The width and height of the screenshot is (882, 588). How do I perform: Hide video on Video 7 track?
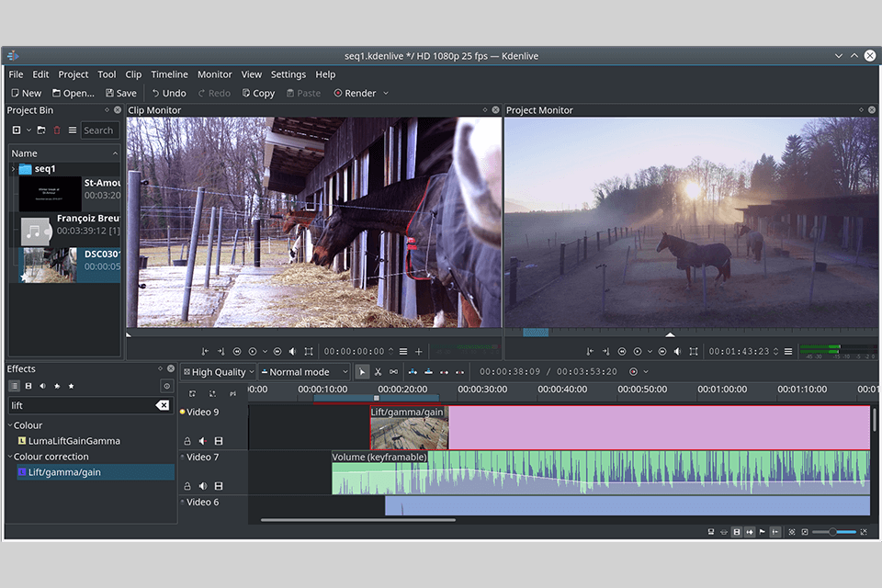pyautogui.click(x=219, y=486)
